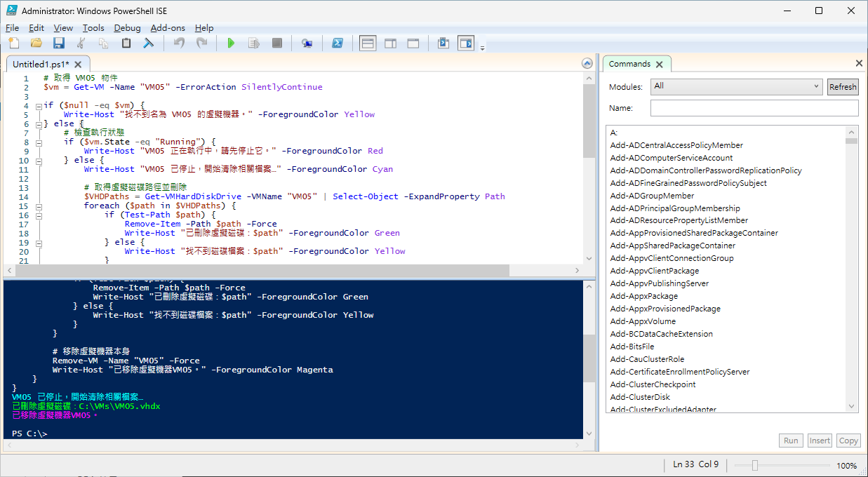Run the script with green play button

[231, 43]
